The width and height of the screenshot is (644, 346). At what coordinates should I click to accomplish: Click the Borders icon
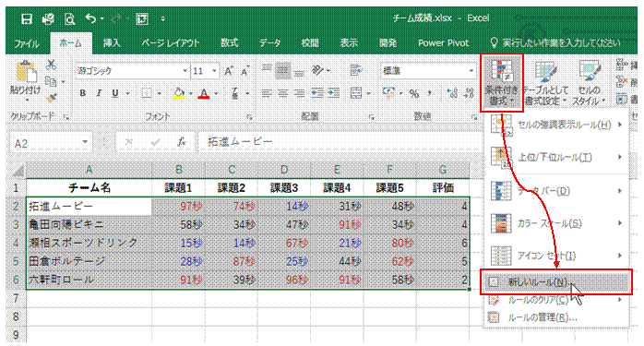(x=147, y=93)
